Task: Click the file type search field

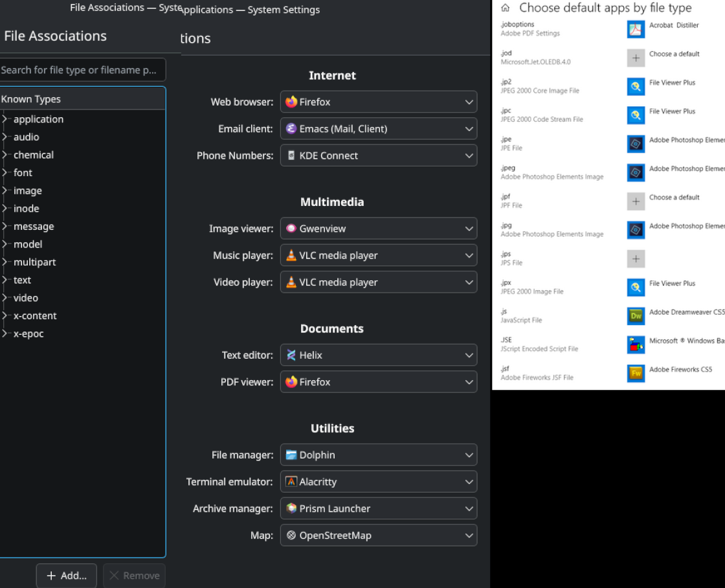Action: coord(82,70)
